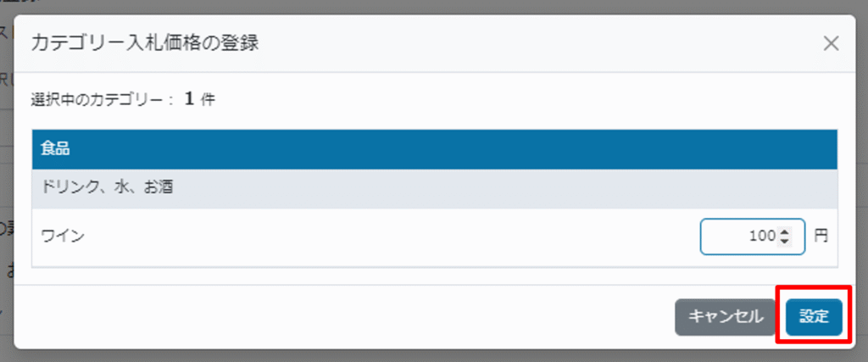The image size is (868, 362).
Task: Click the ワイン category label
Action: click(63, 237)
